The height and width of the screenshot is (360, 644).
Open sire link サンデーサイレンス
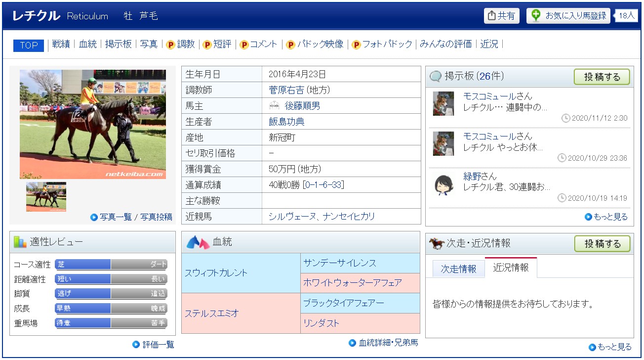point(340,263)
